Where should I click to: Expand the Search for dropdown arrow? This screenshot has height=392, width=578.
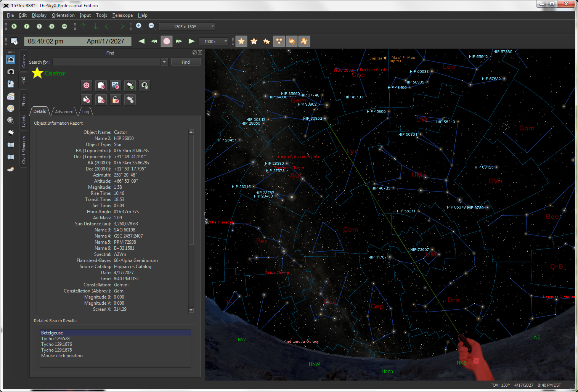tap(164, 62)
